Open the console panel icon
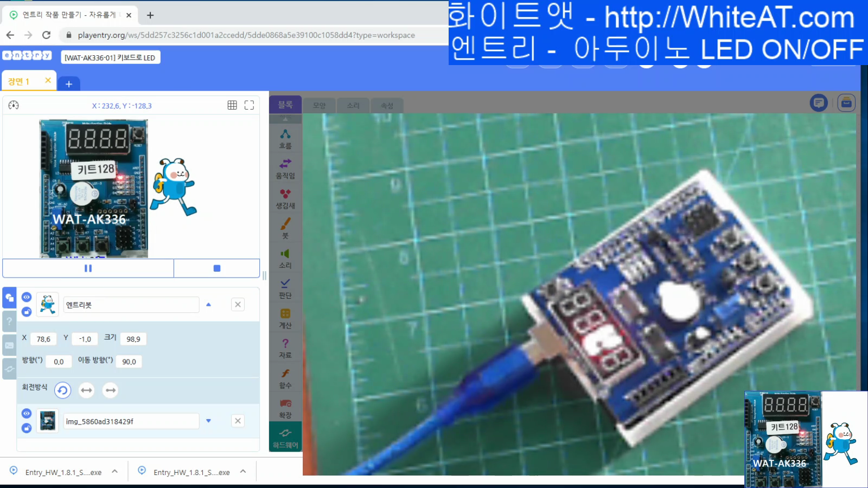868x488 pixels. (9, 345)
